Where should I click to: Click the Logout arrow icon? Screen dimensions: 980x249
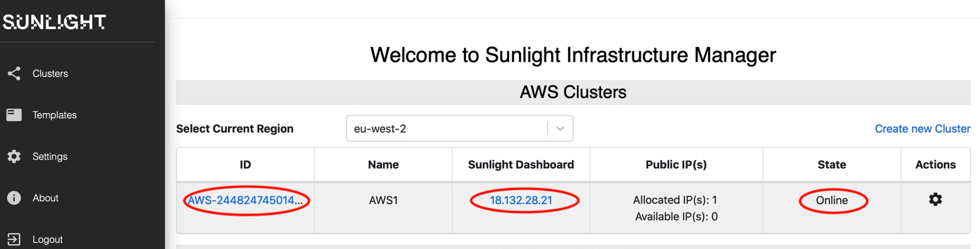[14, 239]
